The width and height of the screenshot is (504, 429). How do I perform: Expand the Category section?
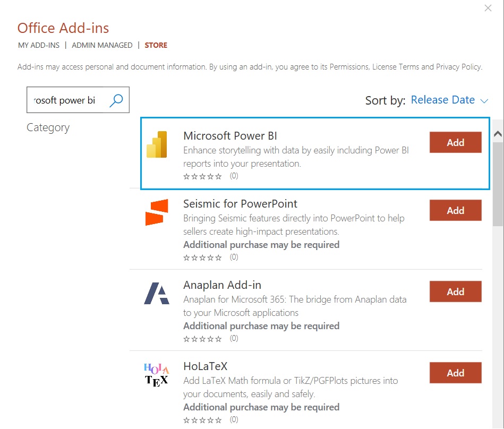click(48, 127)
